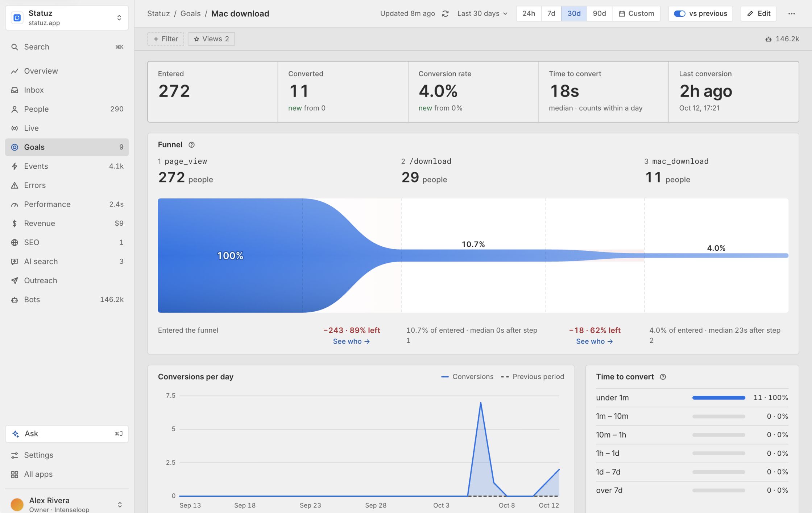
Task: Go to the People section
Action: pyautogui.click(x=67, y=109)
